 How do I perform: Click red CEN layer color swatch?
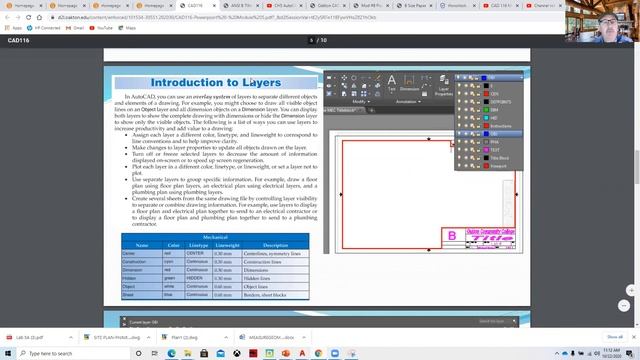tap(486, 94)
